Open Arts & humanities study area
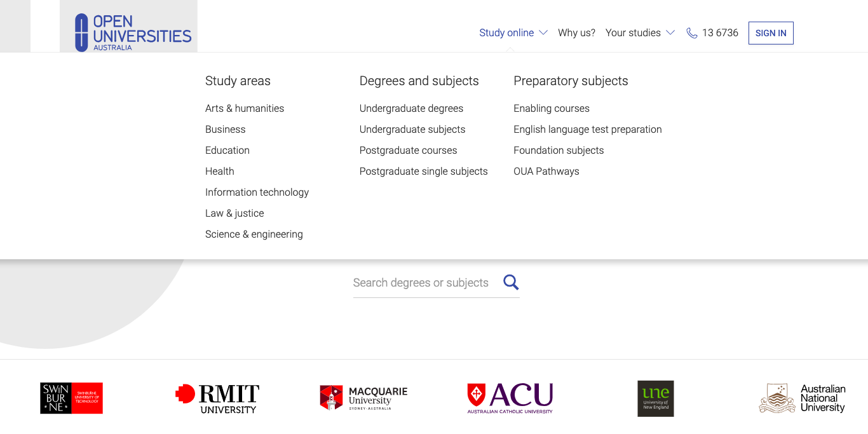 click(x=245, y=109)
